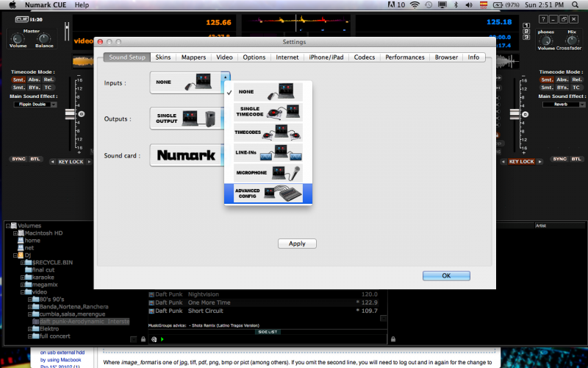Screen dimensions: 588x368
Task: Open the Wi-Fi status menu icon
Action: point(415,5)
